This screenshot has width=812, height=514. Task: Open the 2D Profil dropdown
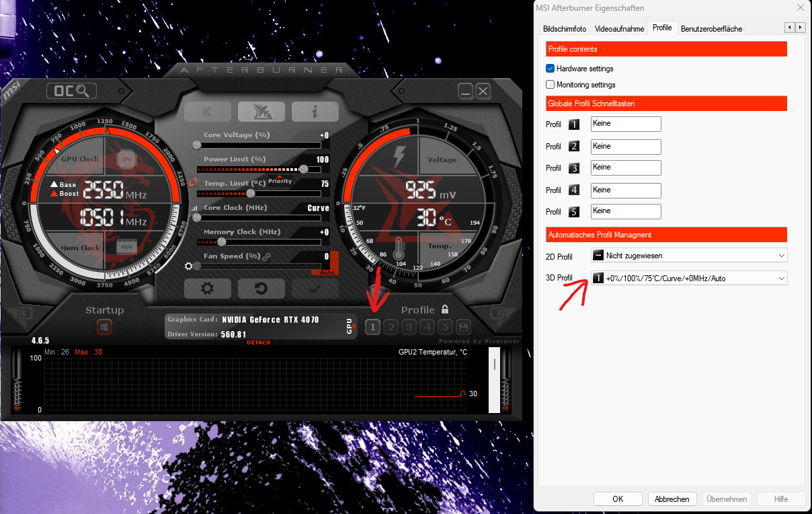[x=689, y=256]
